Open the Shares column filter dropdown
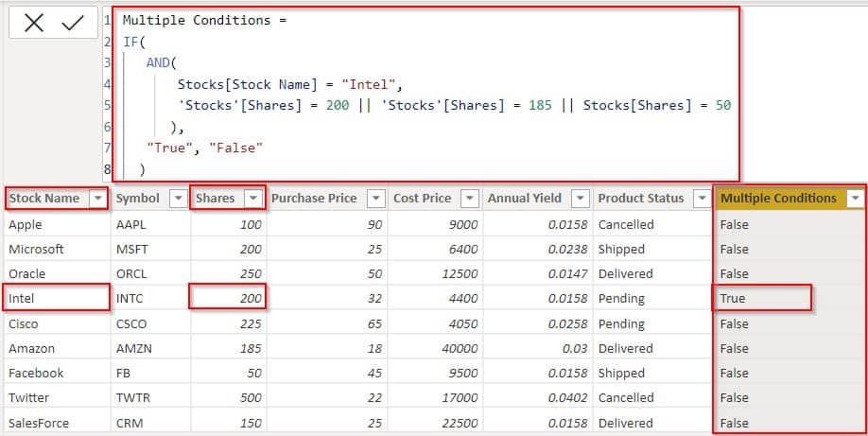 253,199
